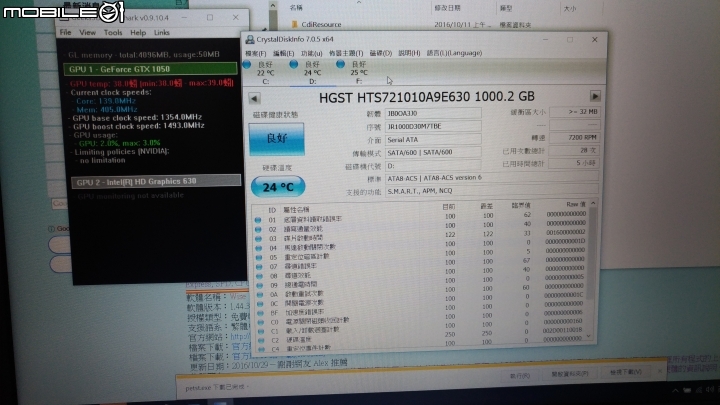Screen dimensions: 720x405
Task: Click the CrystalDiskInfo title bar app icon
Action: pos(250,39)
